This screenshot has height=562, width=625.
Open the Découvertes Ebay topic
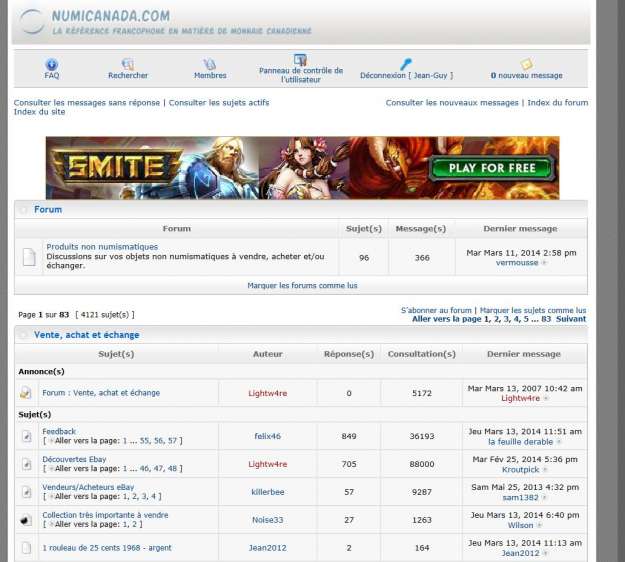coord(74,459)
